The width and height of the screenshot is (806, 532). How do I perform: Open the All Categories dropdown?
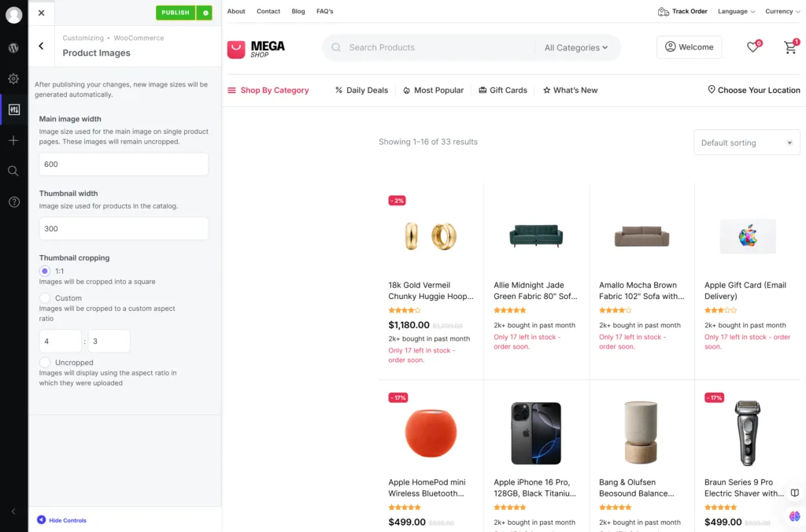point(575,47)
